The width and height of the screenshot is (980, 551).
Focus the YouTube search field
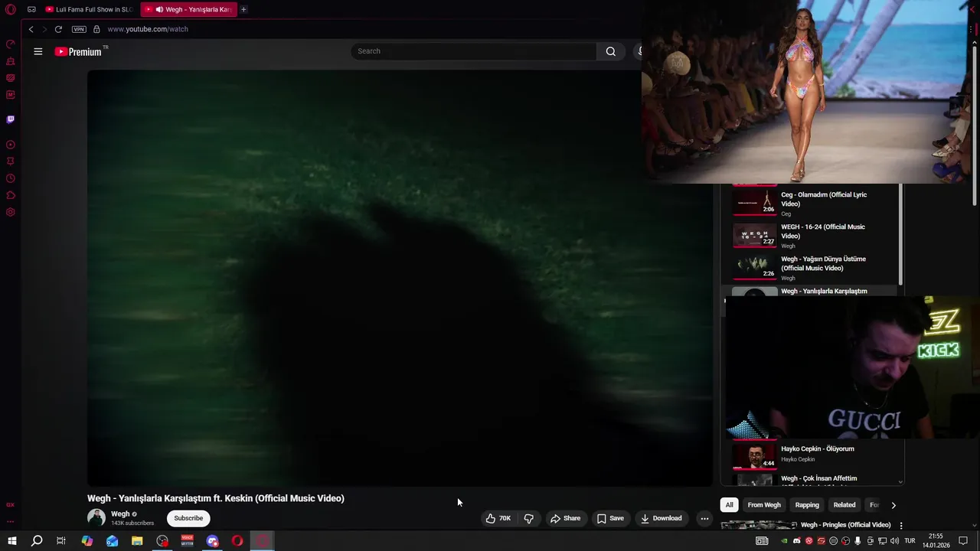click(x=475, y=51)
